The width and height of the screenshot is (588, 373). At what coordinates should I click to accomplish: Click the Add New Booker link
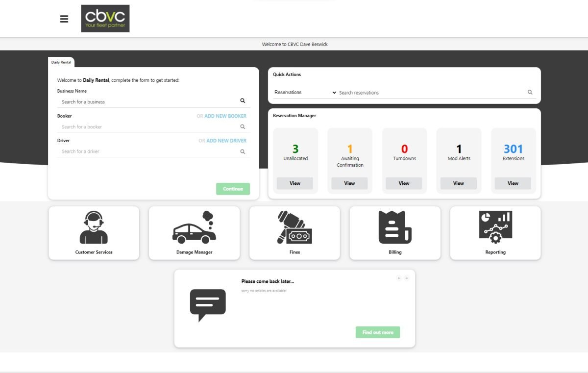click(x=225, y=116)
